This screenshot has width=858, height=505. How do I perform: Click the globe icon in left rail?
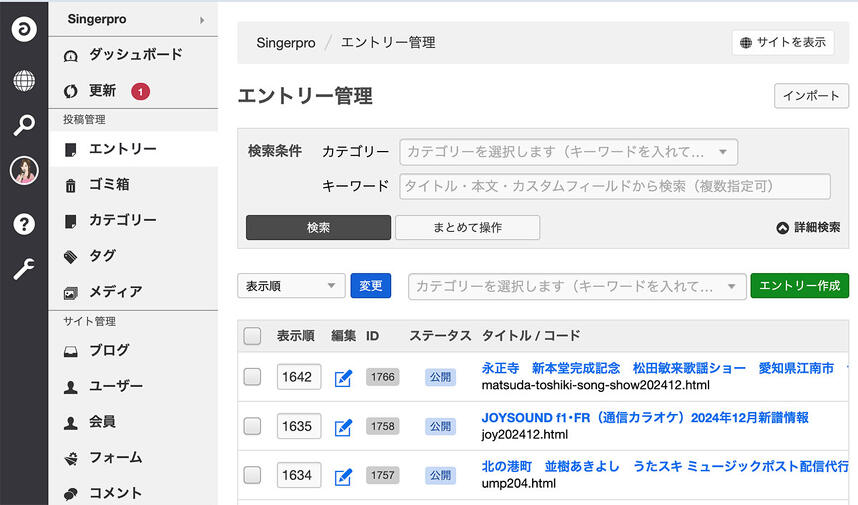(x=24, y=81)
